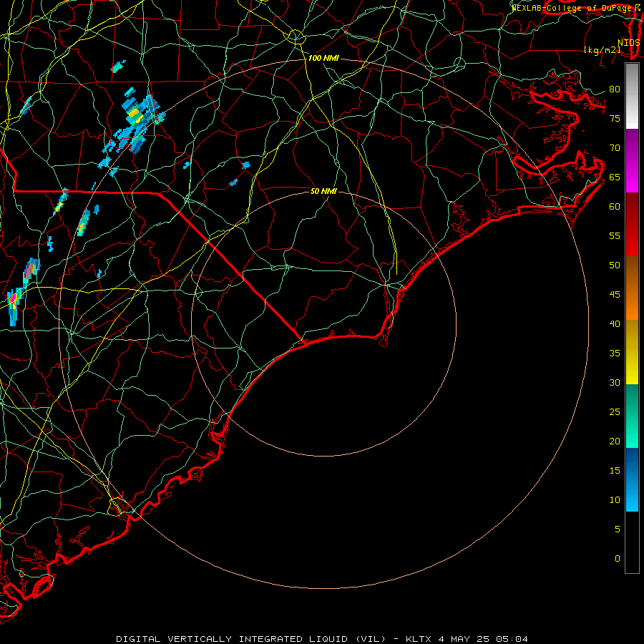Select the red segment of the color bar

coord(632,224)
